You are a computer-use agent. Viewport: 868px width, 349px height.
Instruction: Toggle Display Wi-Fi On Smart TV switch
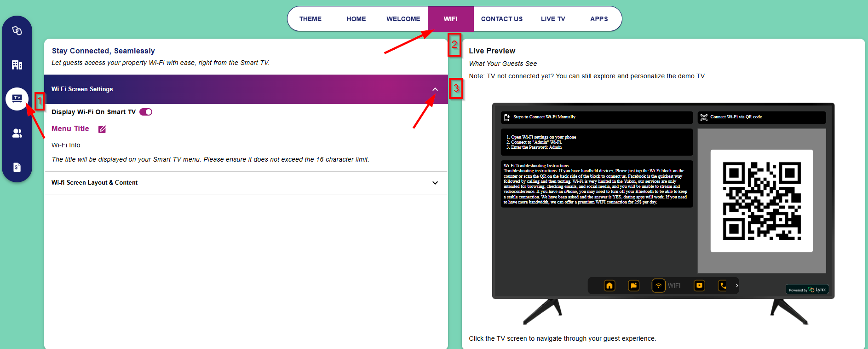146,112
